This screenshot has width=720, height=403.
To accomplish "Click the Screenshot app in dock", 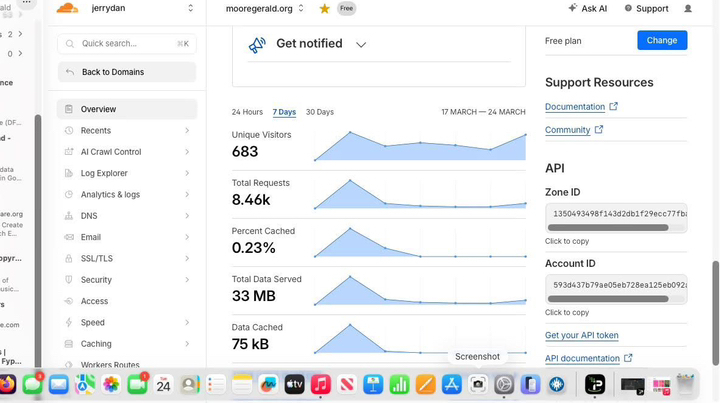I will pyautogui.click(x=478, y=384).
